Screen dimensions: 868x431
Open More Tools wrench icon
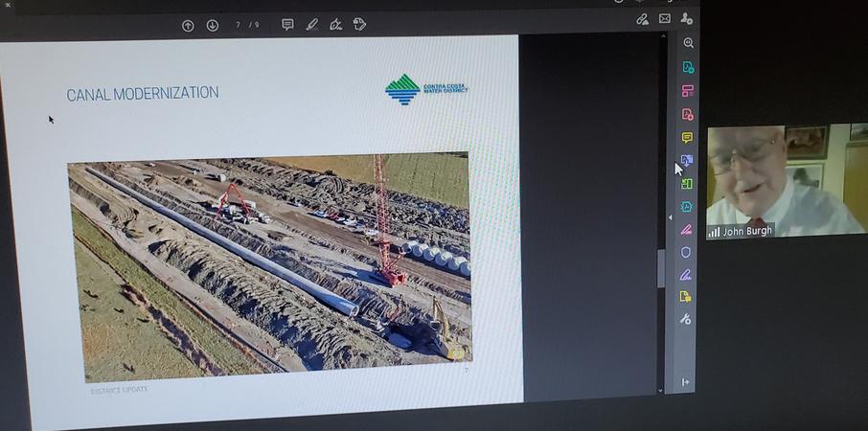(x=686, y=320)
